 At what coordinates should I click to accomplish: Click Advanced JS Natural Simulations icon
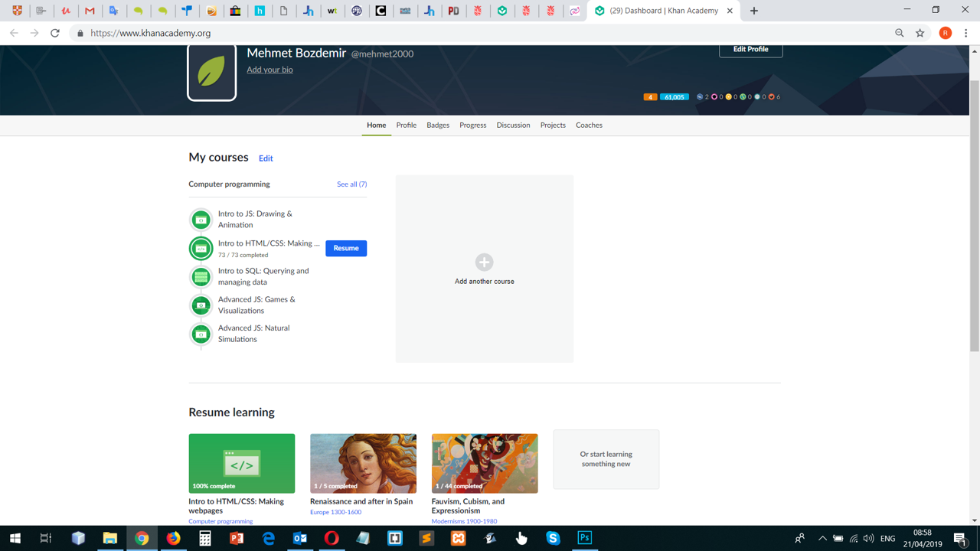point(201,334)
